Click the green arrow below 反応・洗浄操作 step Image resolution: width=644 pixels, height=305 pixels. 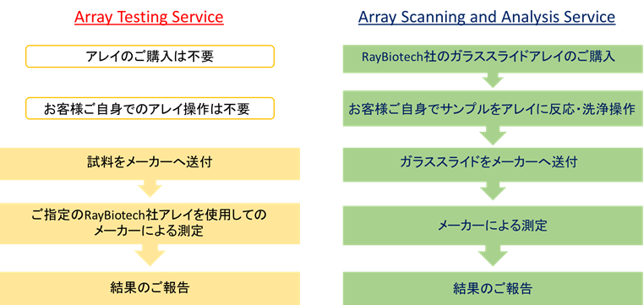(x=493, y=135)
